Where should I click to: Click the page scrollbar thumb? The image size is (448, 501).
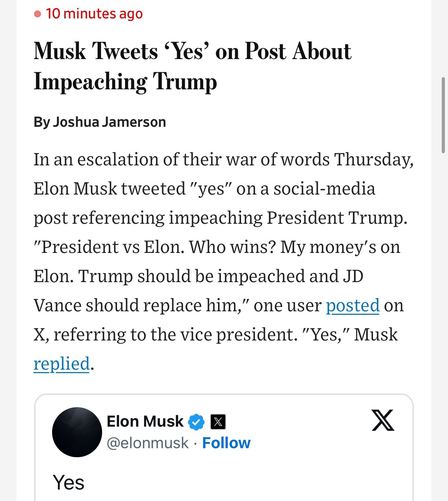pos(443,115)
